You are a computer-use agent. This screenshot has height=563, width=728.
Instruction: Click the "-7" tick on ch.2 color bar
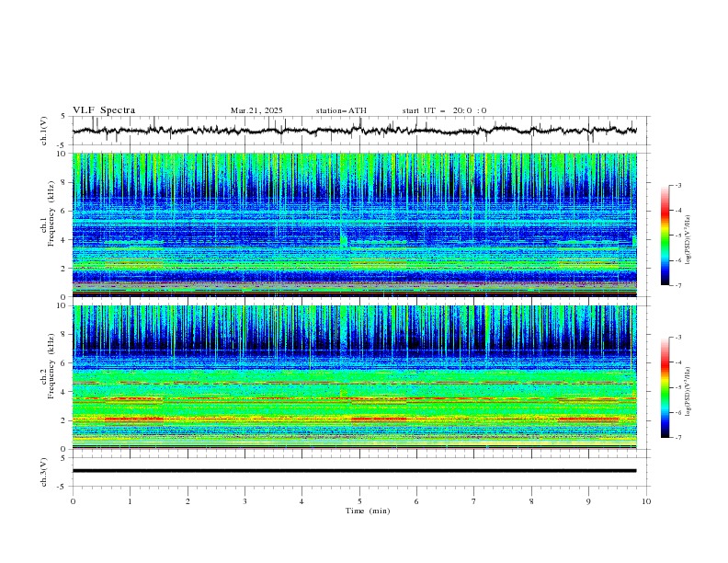click(x=677, y=437)
